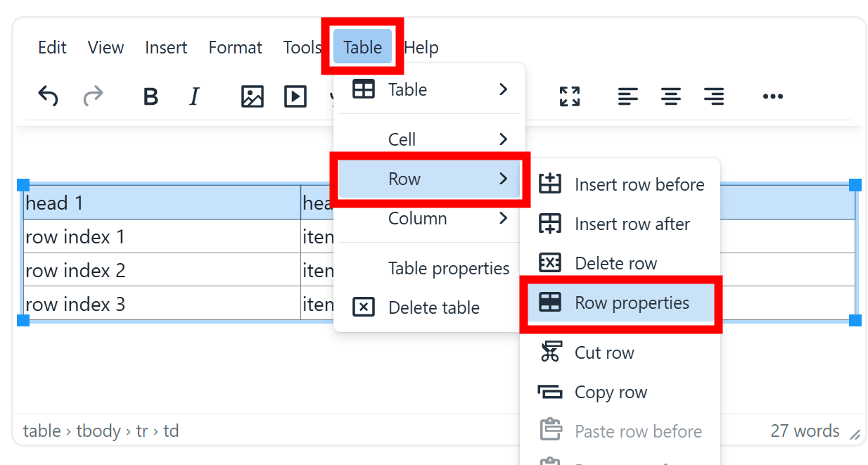Open the insert media tool
This screenshot has width=868, height=465.
coord(295,96)
